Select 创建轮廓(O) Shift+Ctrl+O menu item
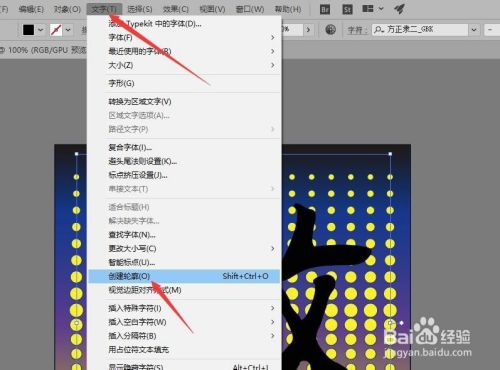This screenshot has height=370, width=500. point(184,276)
